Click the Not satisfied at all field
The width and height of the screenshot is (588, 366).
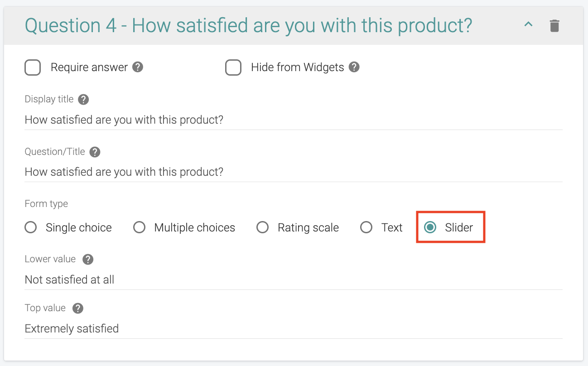tap(181, 279)
